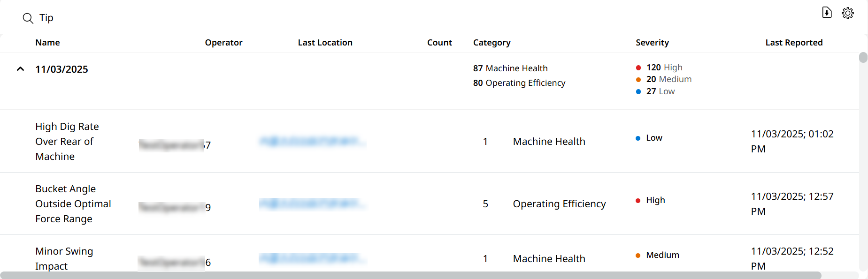Open the table settings gear
The height and width of the screenshot is (279, 868).
(847, 13)
